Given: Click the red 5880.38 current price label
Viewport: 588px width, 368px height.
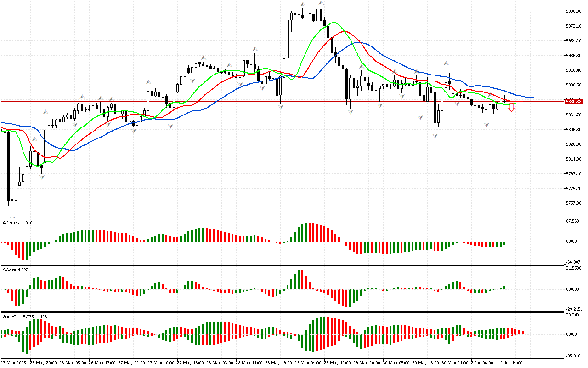Looking at the screenshot, I should [x=574, y=101].
